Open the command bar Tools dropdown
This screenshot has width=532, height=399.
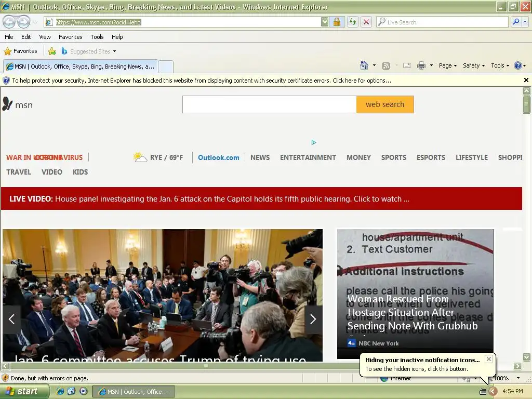[500, 65]
